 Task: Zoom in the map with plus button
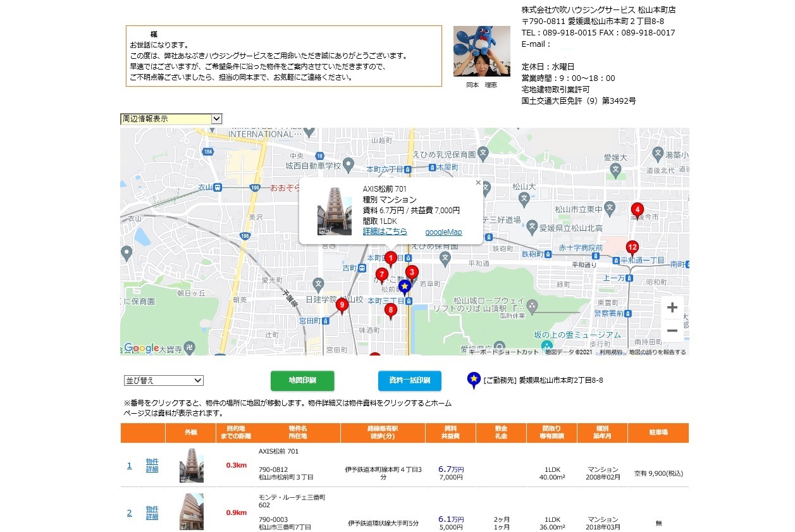tap(672, 308)
